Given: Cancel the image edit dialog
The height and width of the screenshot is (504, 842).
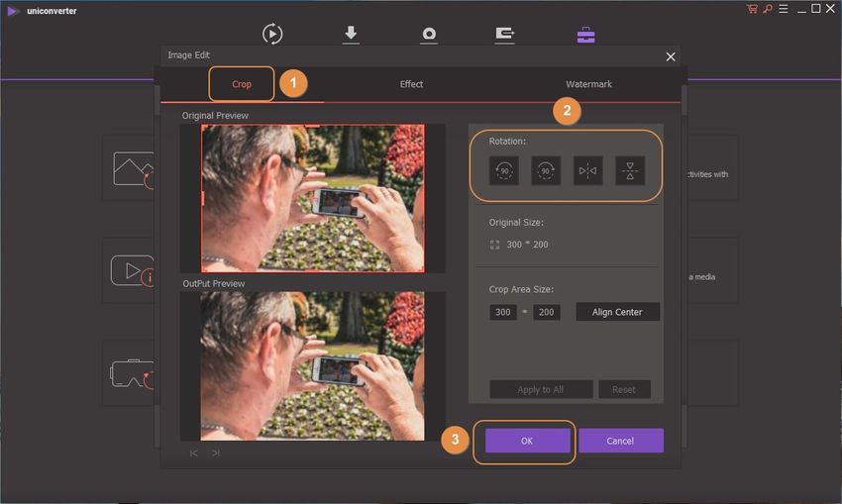Looking at the screenshot, I should click(620, 441).
